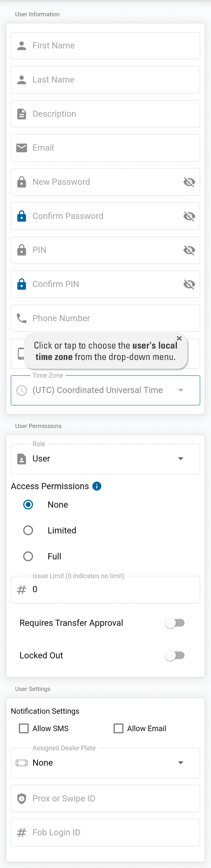This screenshot has height=868, width=211.
Task: Choose Full access permission
Action: tap(28, 556)
